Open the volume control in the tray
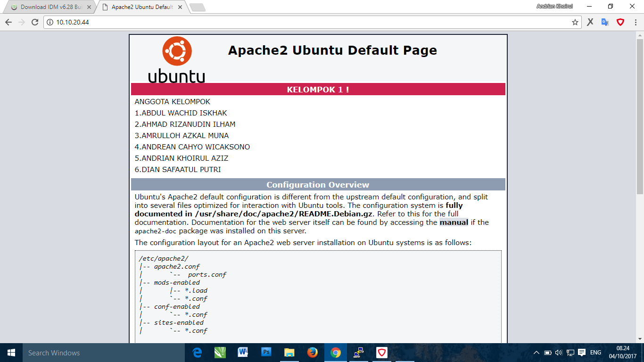The height and width of the screenshot is (362, 644). (x=559, y=353)
